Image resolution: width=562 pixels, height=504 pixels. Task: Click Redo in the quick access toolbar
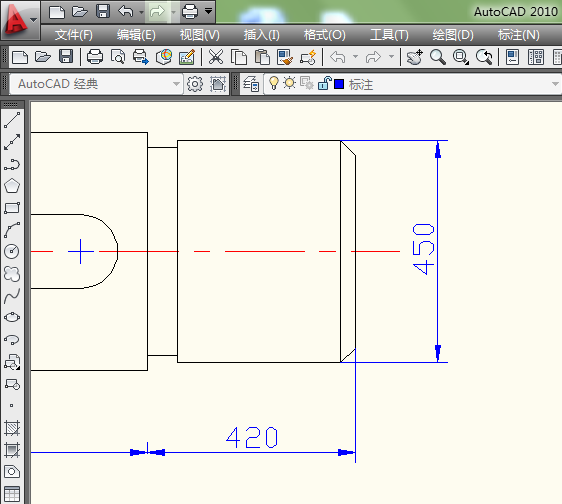[x=157, y=12]
